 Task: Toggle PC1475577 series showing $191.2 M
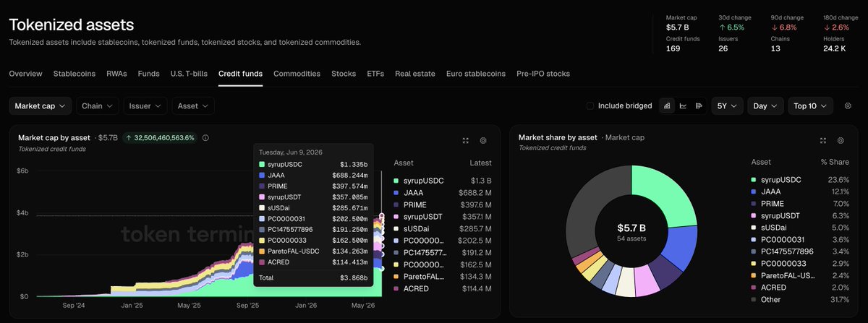click(443, 252)
